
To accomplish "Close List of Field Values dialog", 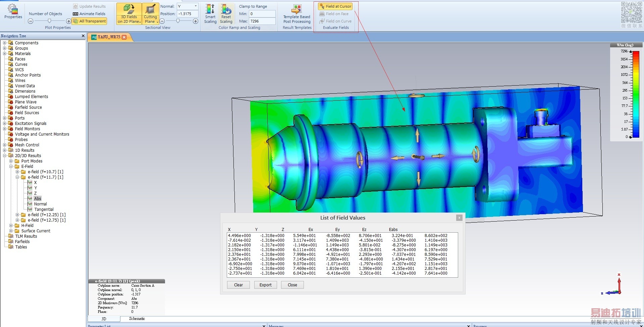I will pos(459,218).
